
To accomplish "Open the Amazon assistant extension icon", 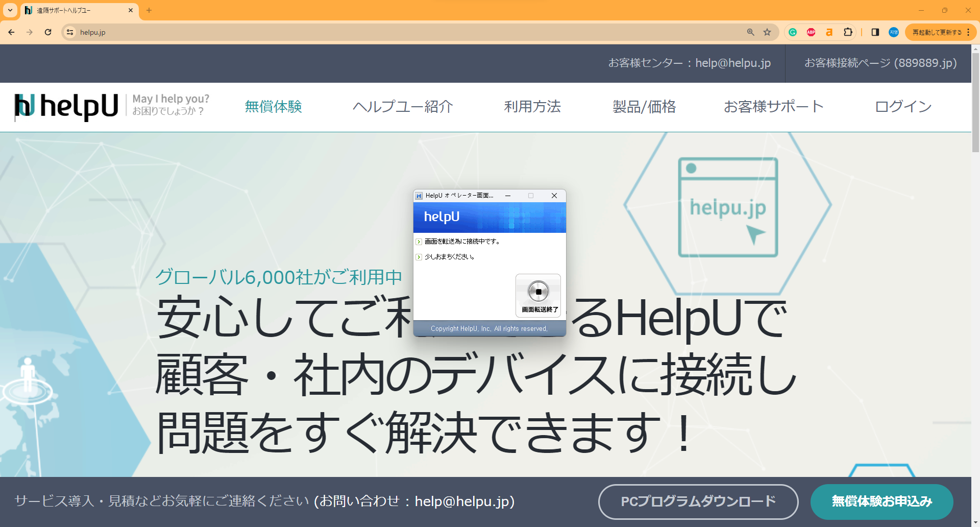I will (829, 32).
